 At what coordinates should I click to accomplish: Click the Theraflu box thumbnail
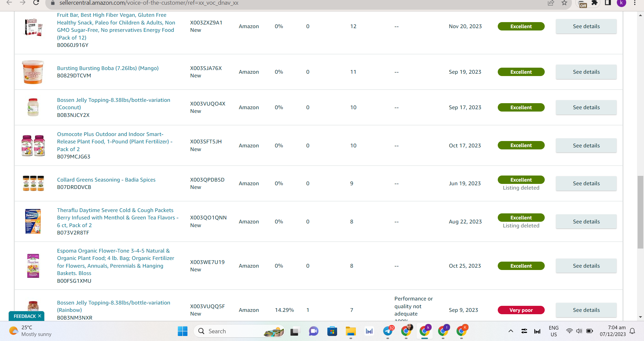(x=33, y=221)
